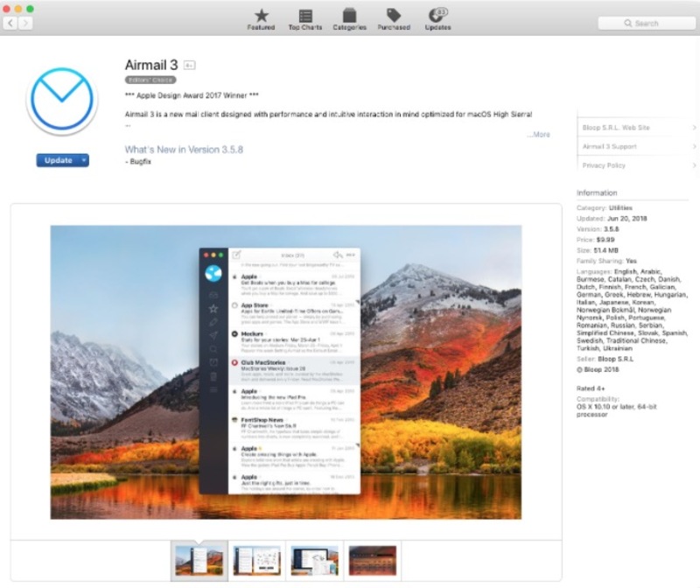Click the Airmail 3 title
Viewport: 700px width, 588px height.
[x=151, y=65]
